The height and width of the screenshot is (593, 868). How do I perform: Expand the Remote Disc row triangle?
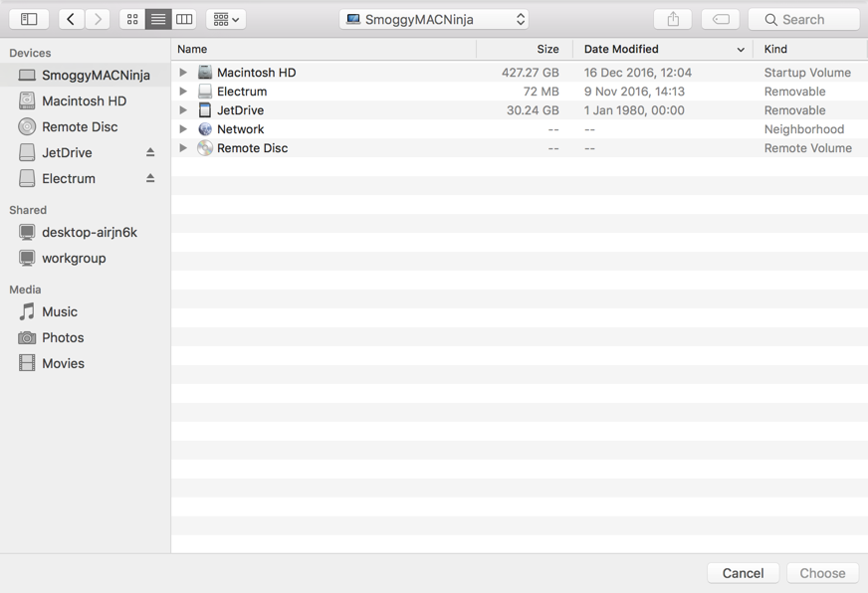click(183, 147)
